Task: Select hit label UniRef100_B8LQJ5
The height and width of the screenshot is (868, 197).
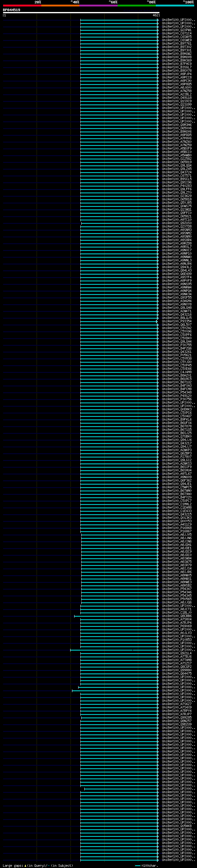Action: pyautogui.click(x=176, y=318)
